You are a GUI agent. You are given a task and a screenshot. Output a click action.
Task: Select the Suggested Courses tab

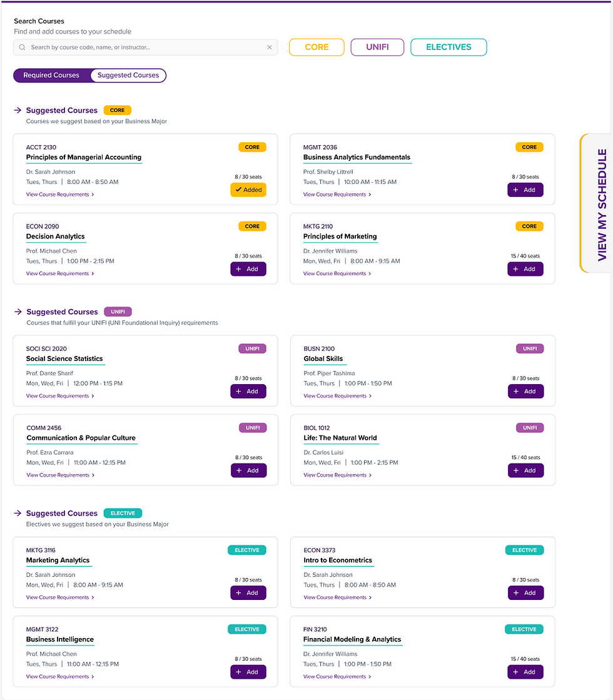click(128, 75)
